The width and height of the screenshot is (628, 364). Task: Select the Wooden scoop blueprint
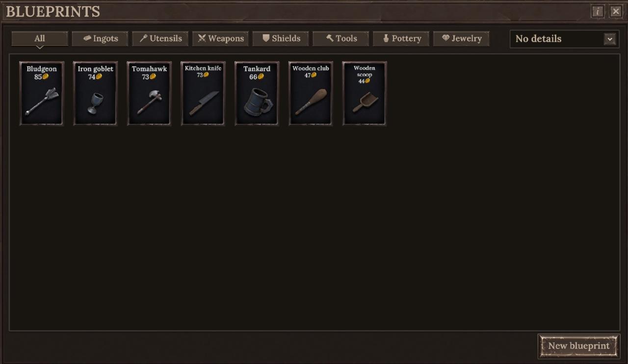365,93
